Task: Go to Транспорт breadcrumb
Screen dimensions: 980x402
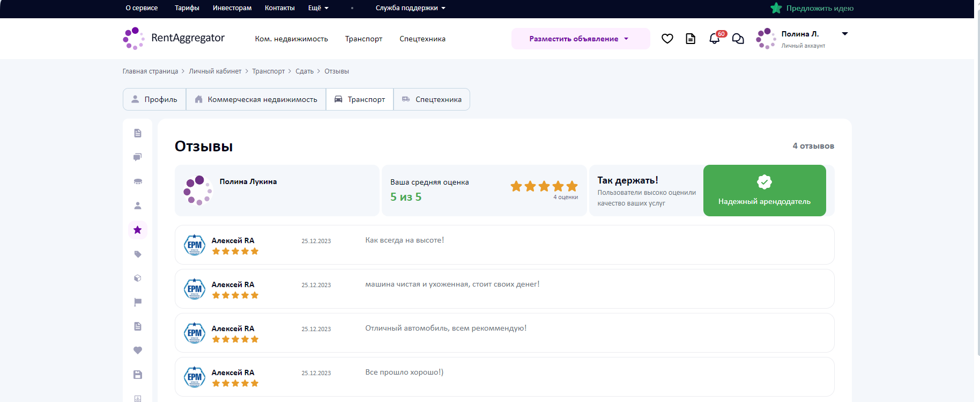Action: point(269,71)
